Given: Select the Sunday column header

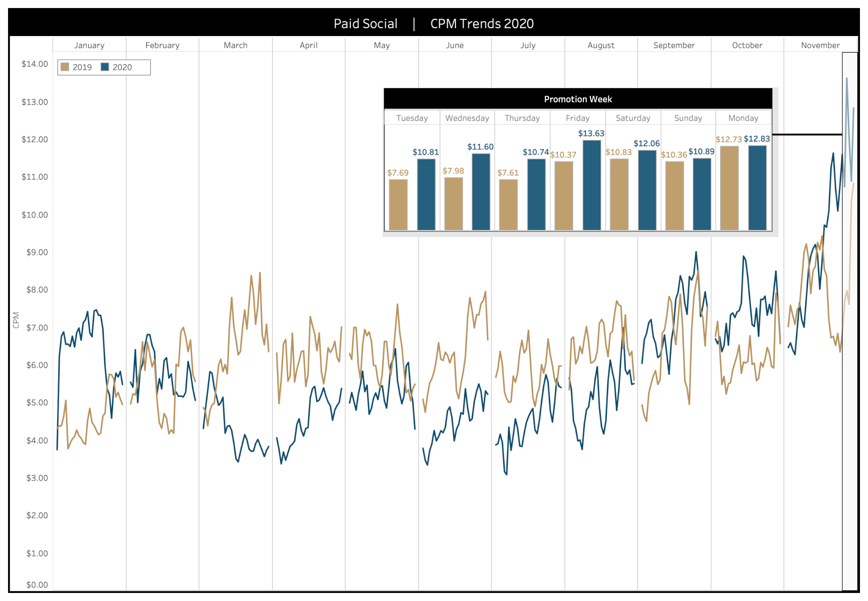Looking at the screenshot, I should pyautogui.click(x=688, y=118).
